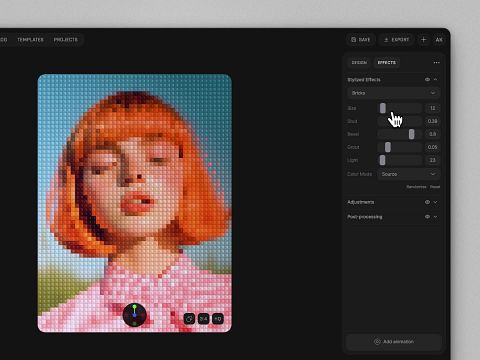This screenshot has width=480, height=360.
Task: Toggle Adjustments visibility eye icon
Action: 427,202
